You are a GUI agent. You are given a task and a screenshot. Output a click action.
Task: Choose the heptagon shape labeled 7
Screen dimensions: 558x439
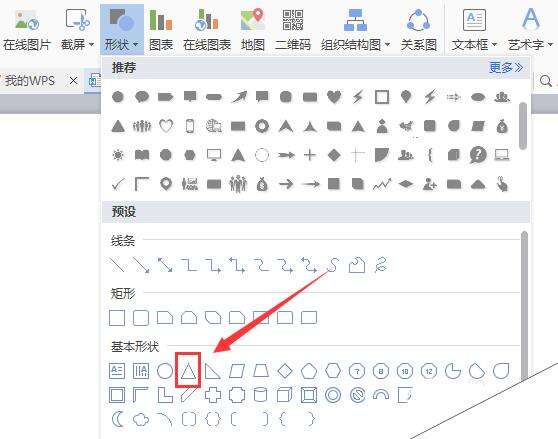click(x=357, y=371)
